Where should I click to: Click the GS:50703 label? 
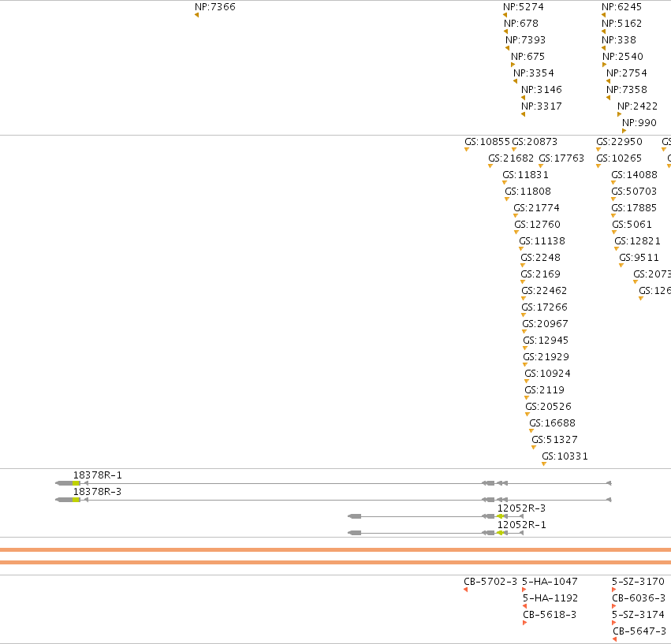[x=634, y=192]
